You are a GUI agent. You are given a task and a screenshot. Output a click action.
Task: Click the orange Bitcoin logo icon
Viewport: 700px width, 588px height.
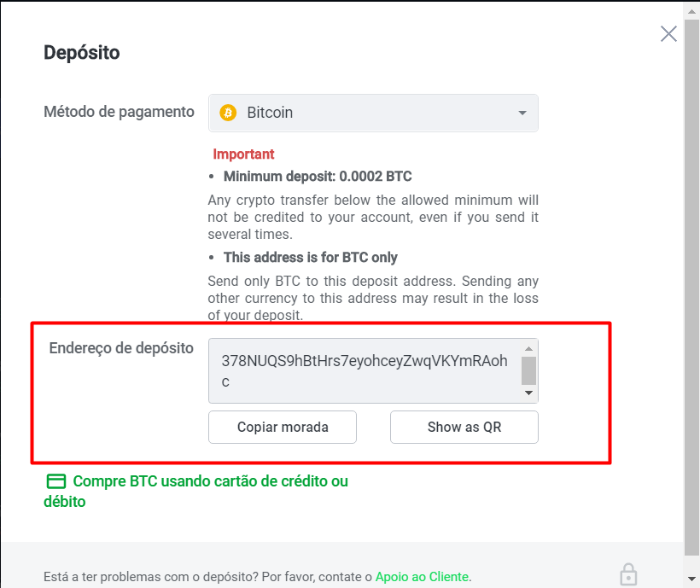(x=228, y=113)
